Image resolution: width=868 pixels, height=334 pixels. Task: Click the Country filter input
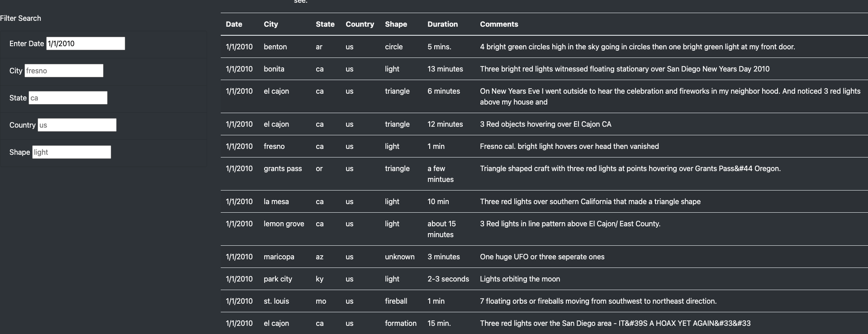pyautogui.click(x=76, y=125)
